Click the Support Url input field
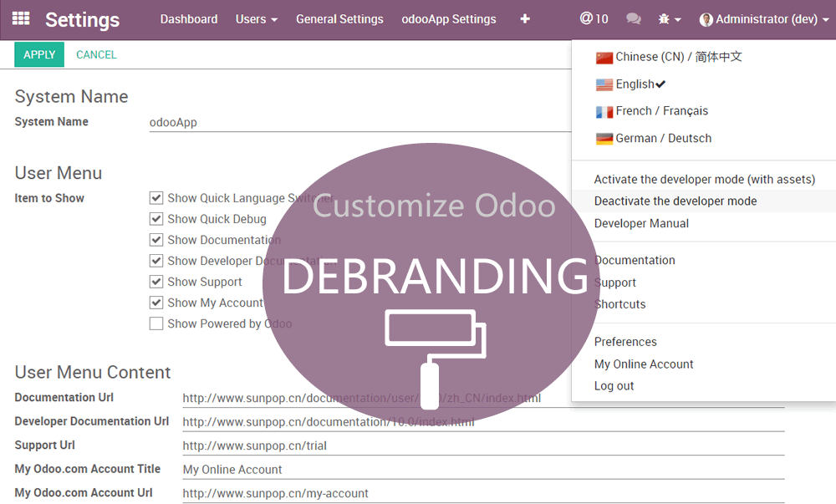This screenshot has width=836, height=504. coord(483,446)
